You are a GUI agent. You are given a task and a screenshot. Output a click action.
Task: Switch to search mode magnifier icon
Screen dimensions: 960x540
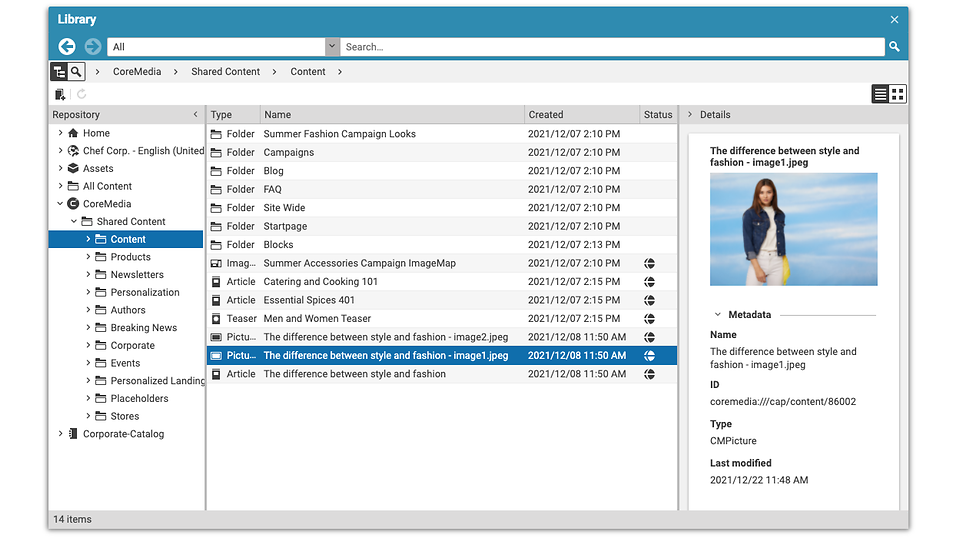click(76, 72)
